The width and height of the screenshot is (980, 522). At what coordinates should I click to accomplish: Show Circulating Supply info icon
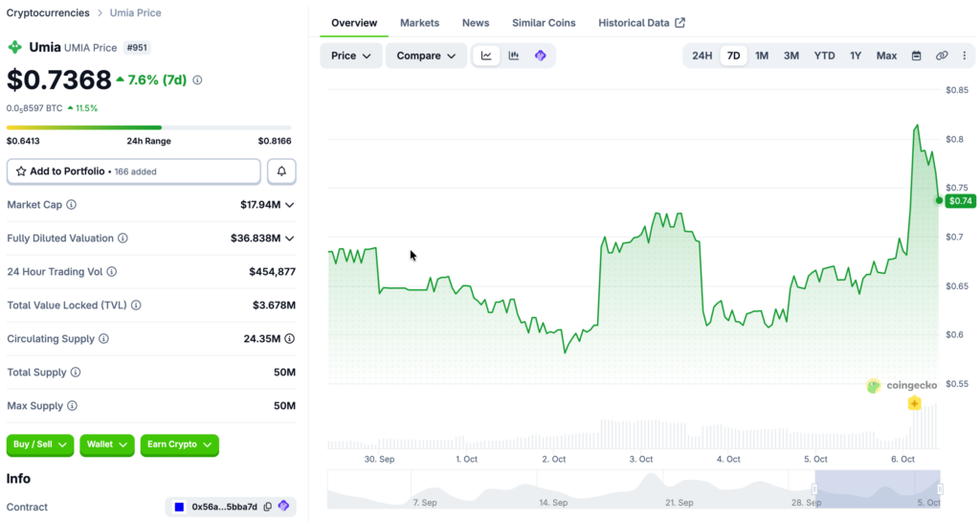(103, 339)
